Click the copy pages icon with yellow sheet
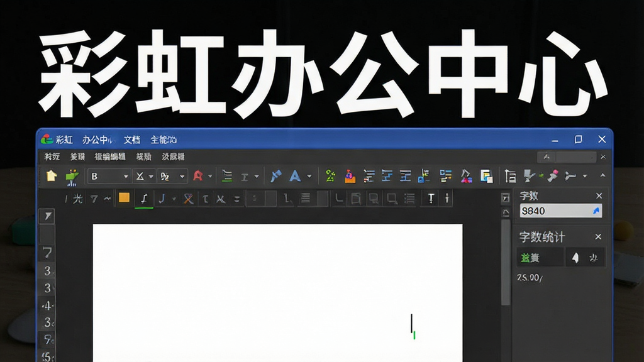Viewport: 644px width, 362px height. (486, 176)
